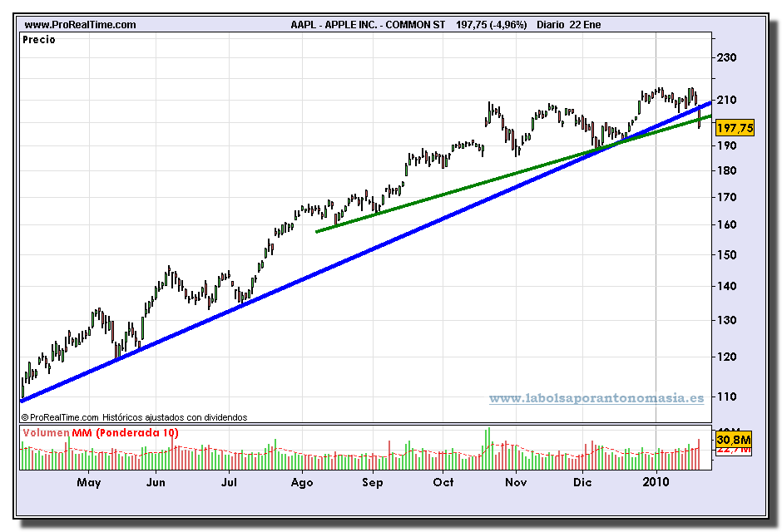Click the 230 level on price axis

(x=727, y=57)
